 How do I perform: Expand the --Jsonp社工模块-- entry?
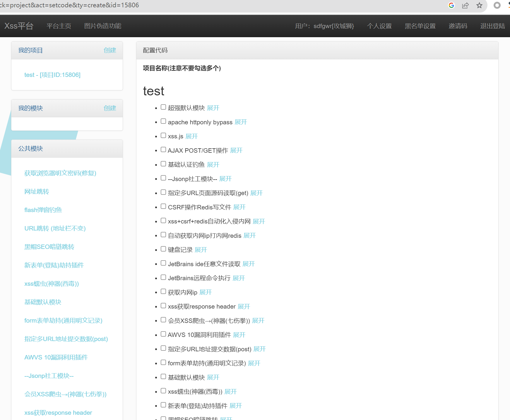[225, 179]
